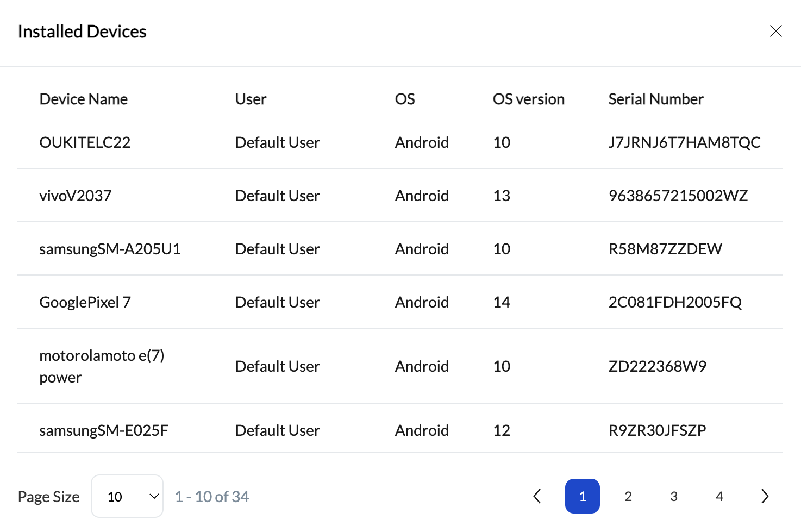
Task: Jump to page 2
Action: 628,496
